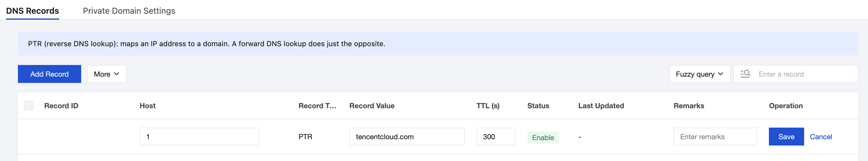The image size is (868, 161).
Task: Click the Record Value column header
Action: [x=372, y=106]
